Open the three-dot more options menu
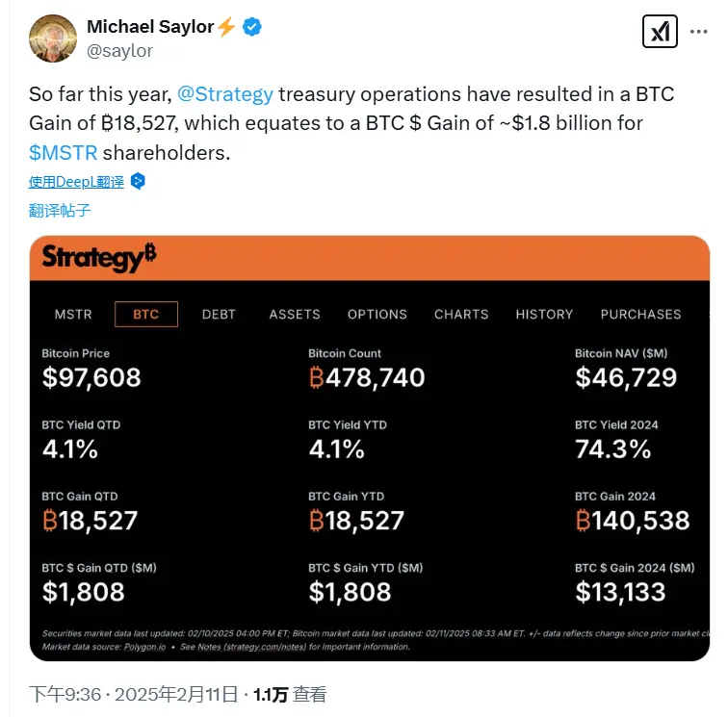This screenshot has width=728, height=717. tap(699, 32)
